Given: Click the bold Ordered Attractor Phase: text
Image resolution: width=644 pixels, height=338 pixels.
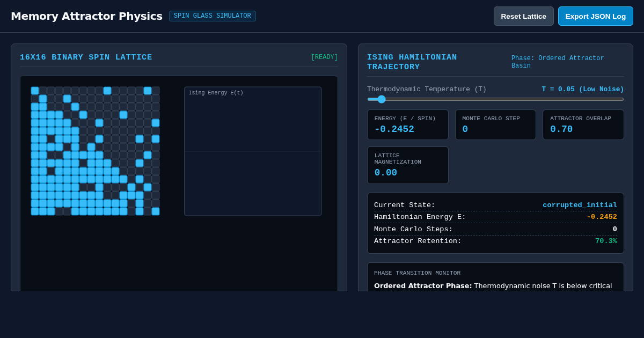Looking at the screenshot, I should [423, 285].
